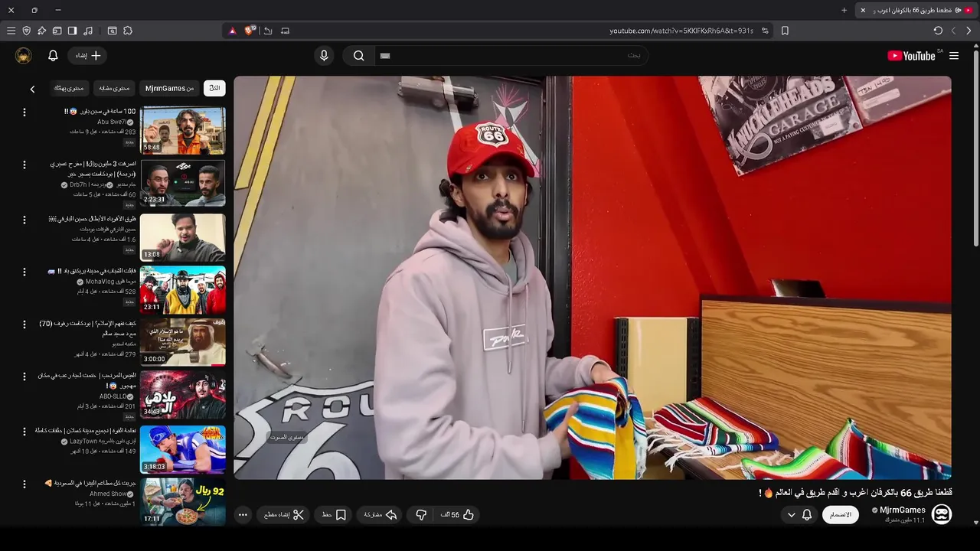Open the MjrmGames channel avatar
The image size is (980, 551).
pos(942,514)
